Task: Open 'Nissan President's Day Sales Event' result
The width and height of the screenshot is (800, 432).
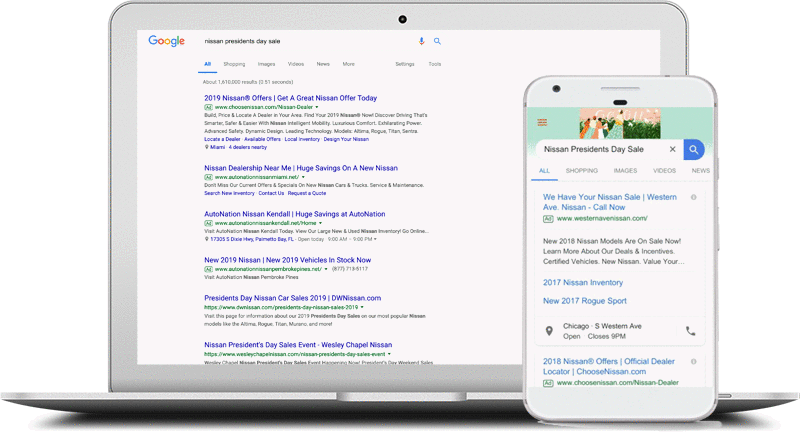Action: [x=298, y=345]
